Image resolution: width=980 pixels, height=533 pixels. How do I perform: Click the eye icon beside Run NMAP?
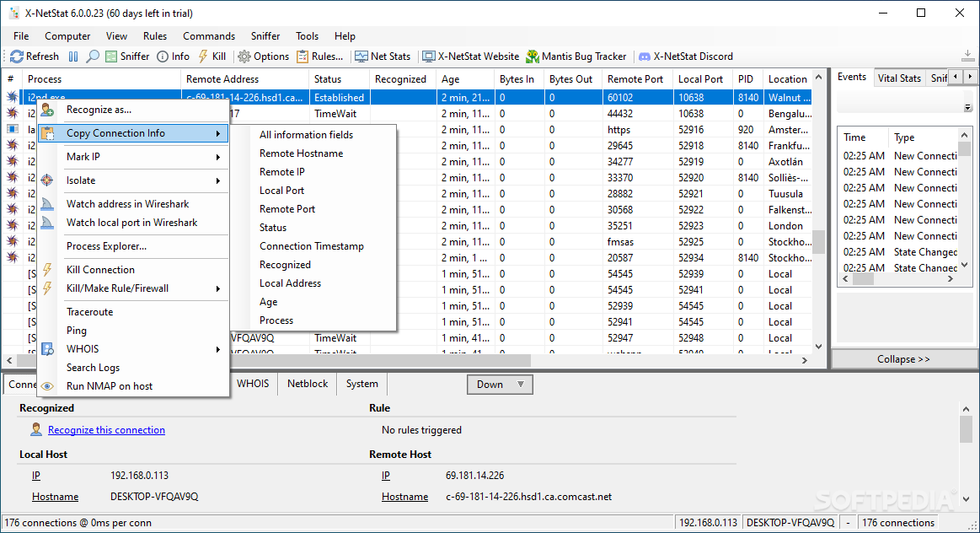click(47, 386)
